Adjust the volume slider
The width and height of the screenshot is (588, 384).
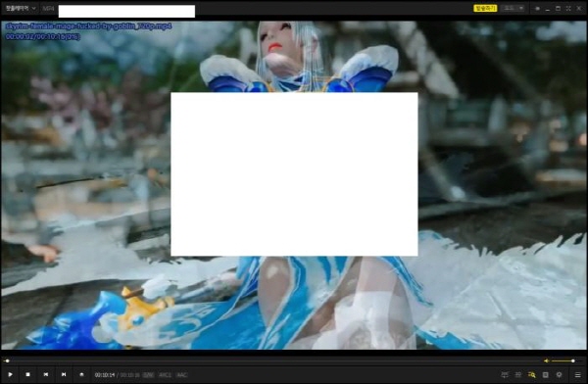(563, 360)
